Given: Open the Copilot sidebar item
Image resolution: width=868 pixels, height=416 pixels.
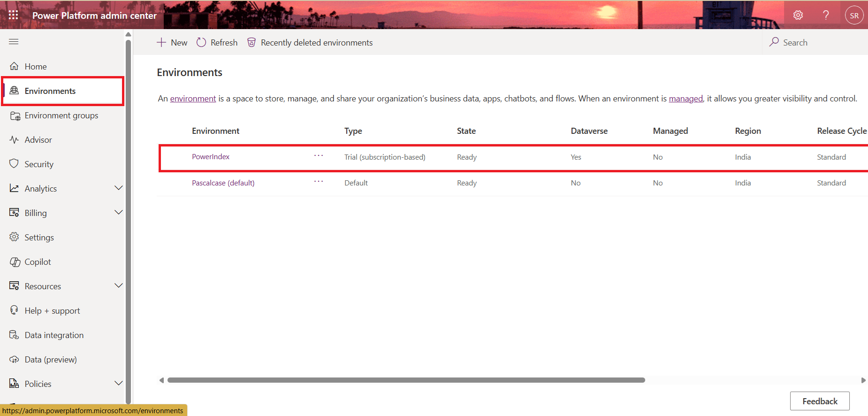Looking at the screenshot, I should (x=38, y=262).
